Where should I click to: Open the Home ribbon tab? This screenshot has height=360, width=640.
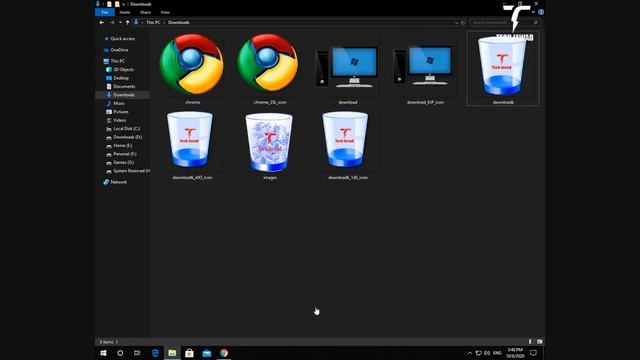[x=125, y=12]
